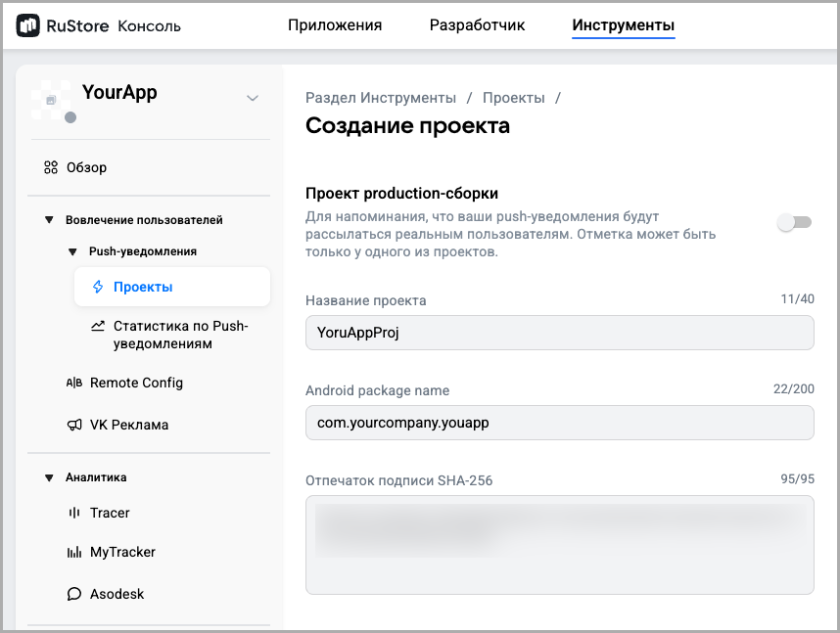Click the lightning icon next to Проекты
Viewport: 840px width, 633px height.
coord(97,287)
